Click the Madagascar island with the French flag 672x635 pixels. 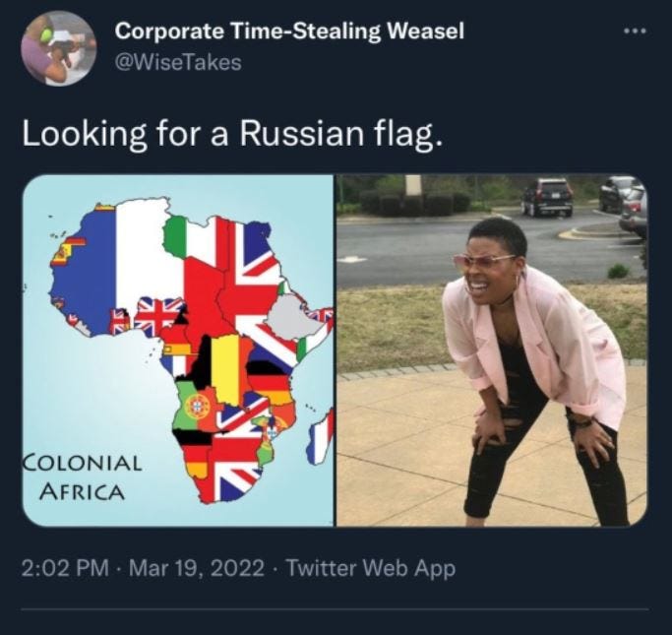(321, 437)
